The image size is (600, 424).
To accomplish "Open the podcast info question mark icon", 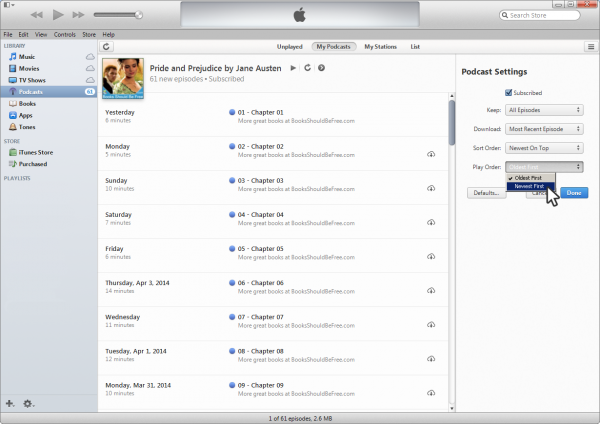I will click(x=321, y=67).
